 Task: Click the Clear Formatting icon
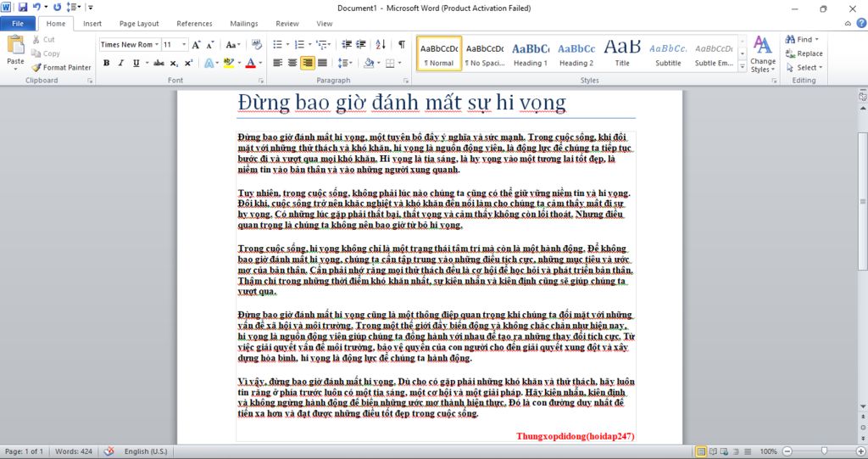[x=256, y=44]
